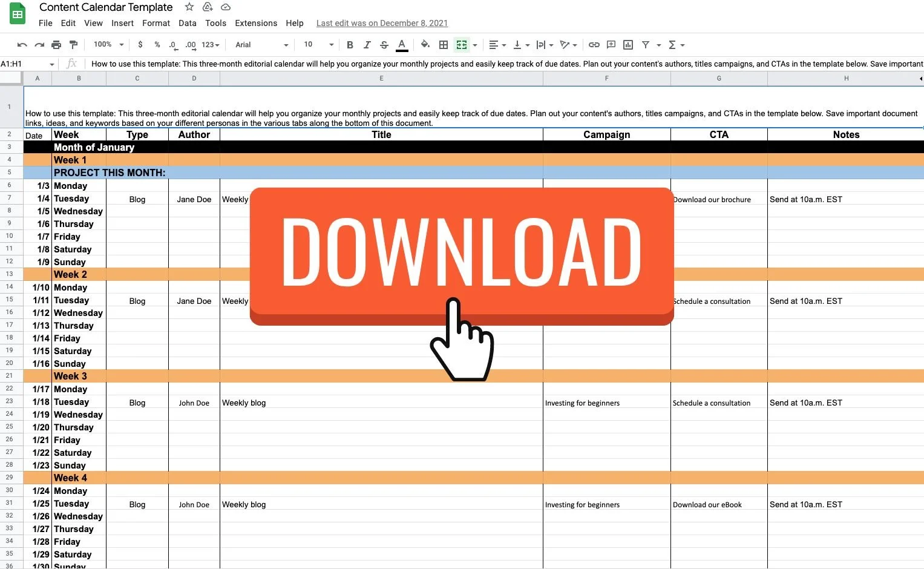Create a filter using the funnel icon

point(646,45)
